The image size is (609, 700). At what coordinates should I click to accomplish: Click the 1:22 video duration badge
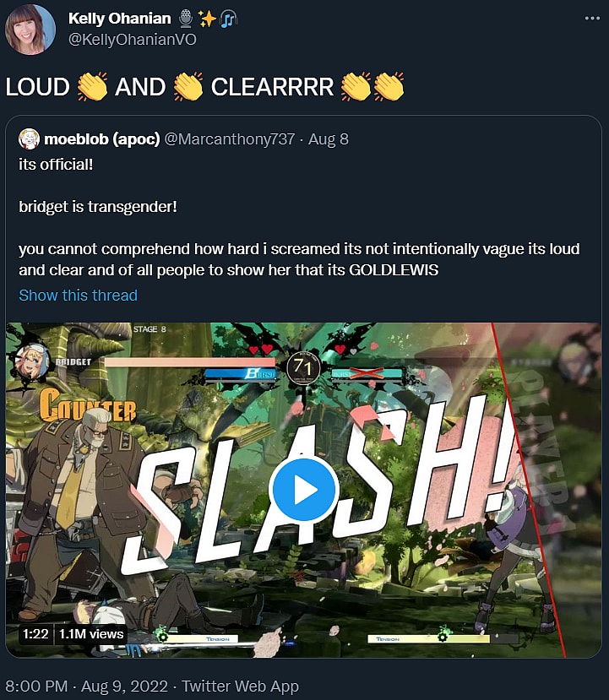click(35, 633)
